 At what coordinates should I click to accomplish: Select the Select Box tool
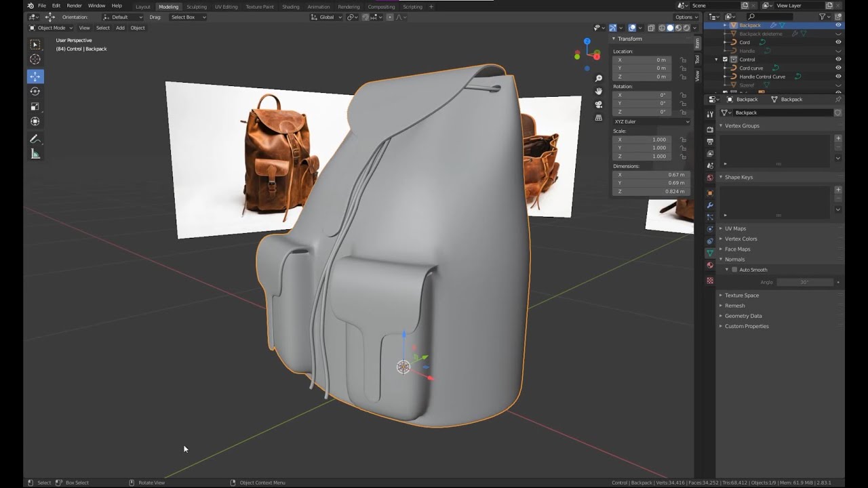pyautogui.click(x=35, y=45)
